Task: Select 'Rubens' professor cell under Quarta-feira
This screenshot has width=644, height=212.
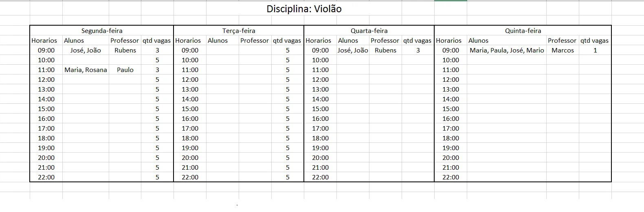Action: [x=385, y=50]
